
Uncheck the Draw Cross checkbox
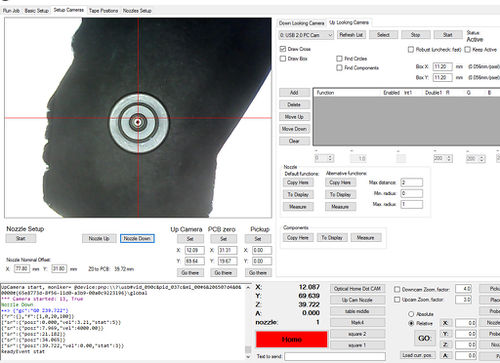pos(283,49)
